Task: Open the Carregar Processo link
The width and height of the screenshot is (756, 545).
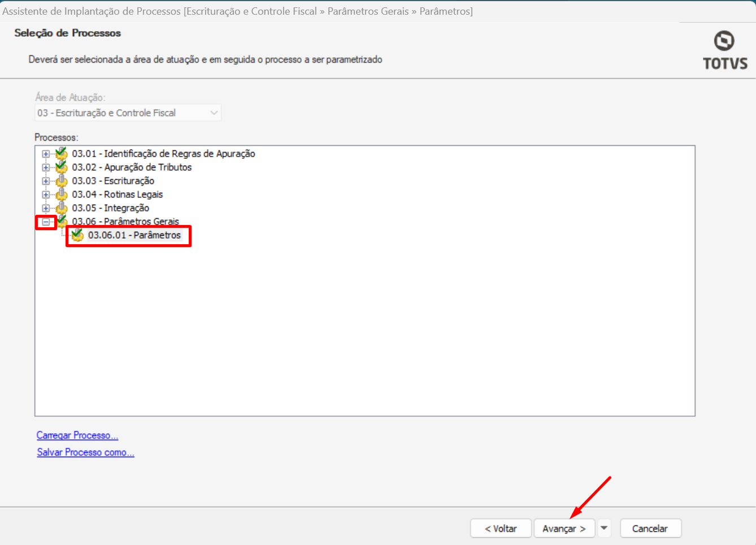Action: pyautogui.click(x=77, y=435)
